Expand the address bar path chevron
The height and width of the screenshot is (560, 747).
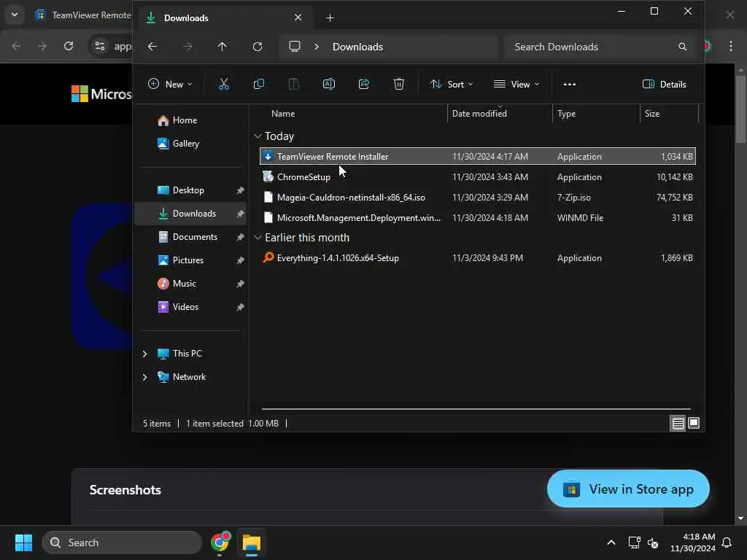(317, 47)
